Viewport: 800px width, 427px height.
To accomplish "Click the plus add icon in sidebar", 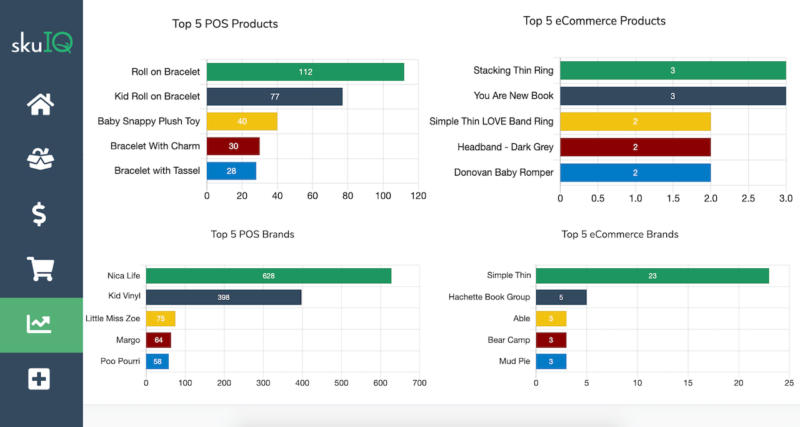I will (41, 379).
